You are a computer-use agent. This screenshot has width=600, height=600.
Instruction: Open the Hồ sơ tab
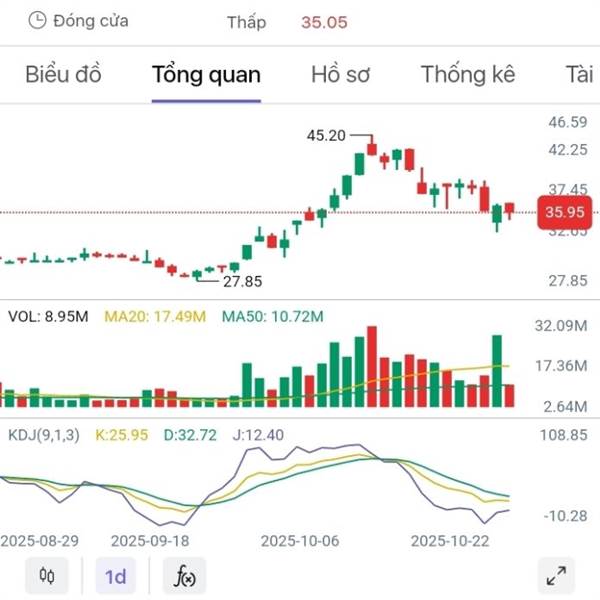pos(341,74)
